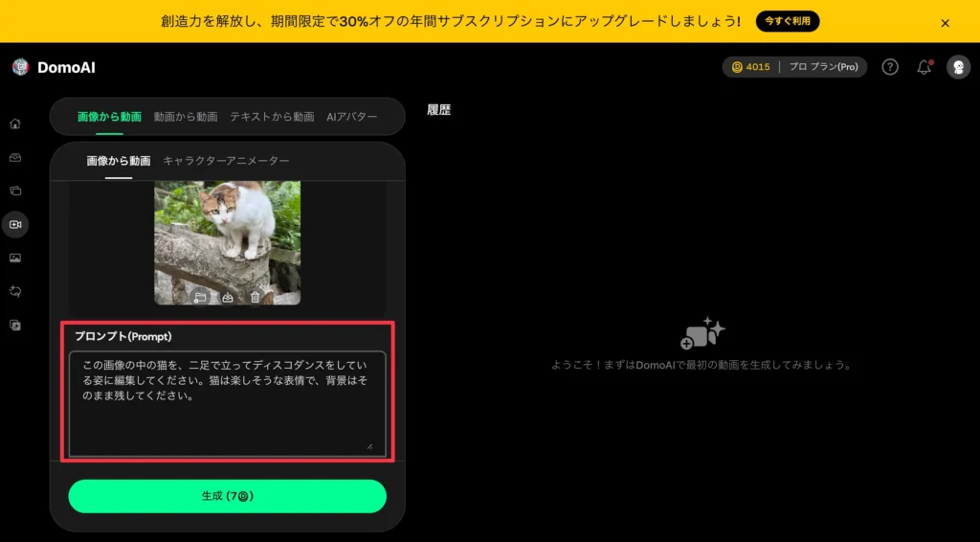The width and height of the screenshot is (980, 542).
Task: Delete the cat image with trash icon
Action: pyautogui.click(x=255, y=297)
